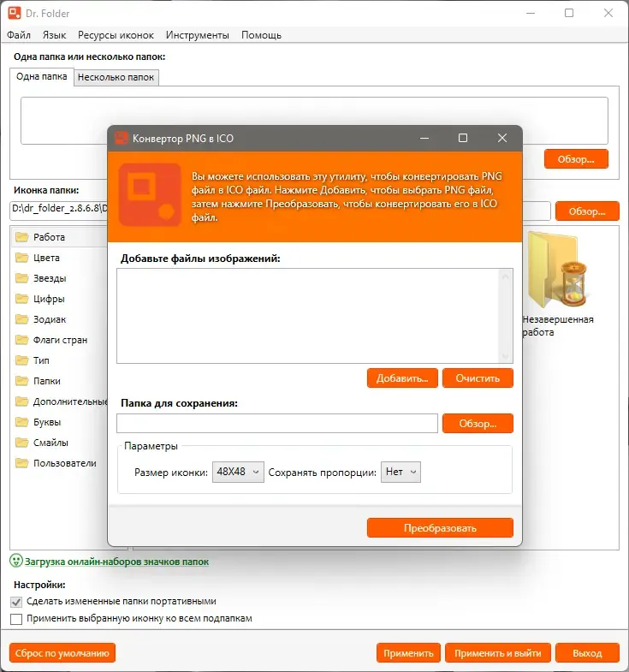The image size is (629, 672).
Task: Click the Применить button
Action: [408, 652]
